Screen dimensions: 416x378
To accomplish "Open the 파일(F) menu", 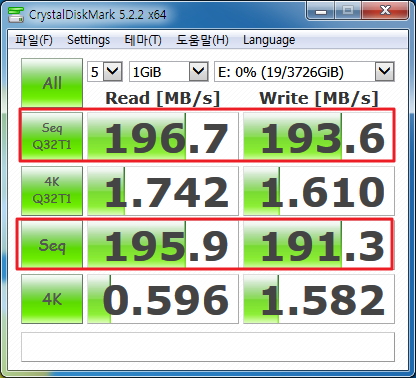I will (34, 40).
